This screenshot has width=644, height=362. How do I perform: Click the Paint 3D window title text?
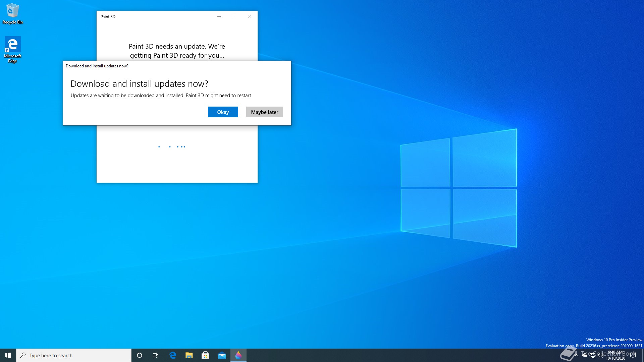point(108,16)
